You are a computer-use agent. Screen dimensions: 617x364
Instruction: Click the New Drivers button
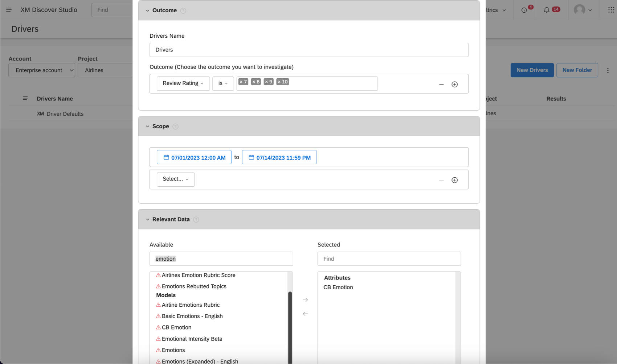[532, 70]
